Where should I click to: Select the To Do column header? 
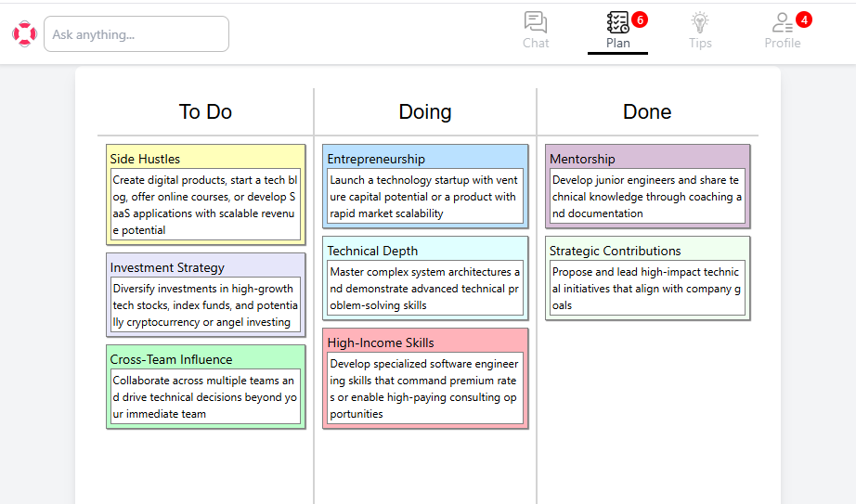tap(205, 112)
